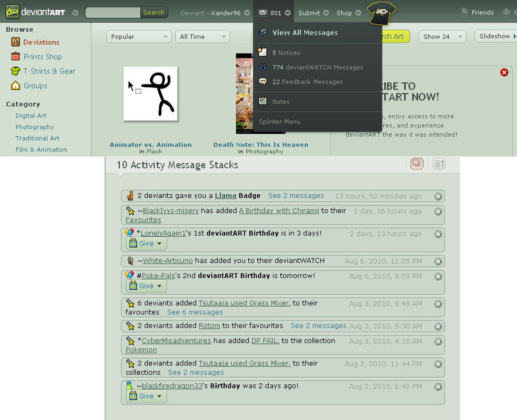This screenshot has width=517, height=420.
Task: Open the All Time range dropdown
Action: [x=202, y=37]
